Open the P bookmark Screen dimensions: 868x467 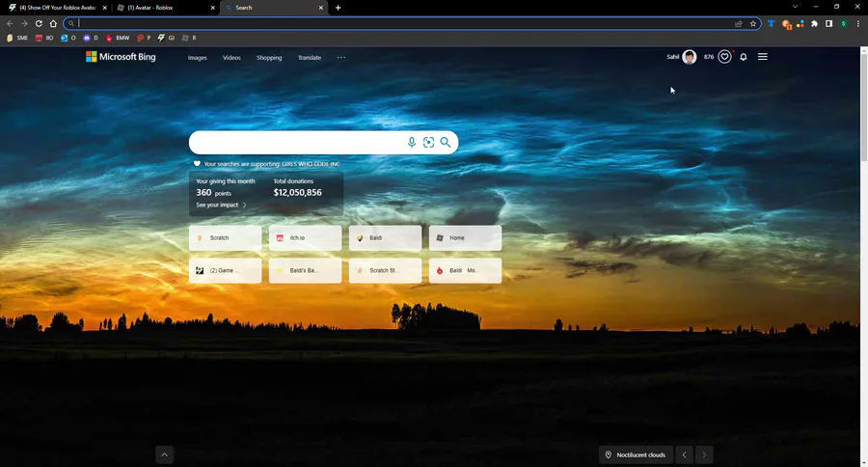tap(144, 38)
